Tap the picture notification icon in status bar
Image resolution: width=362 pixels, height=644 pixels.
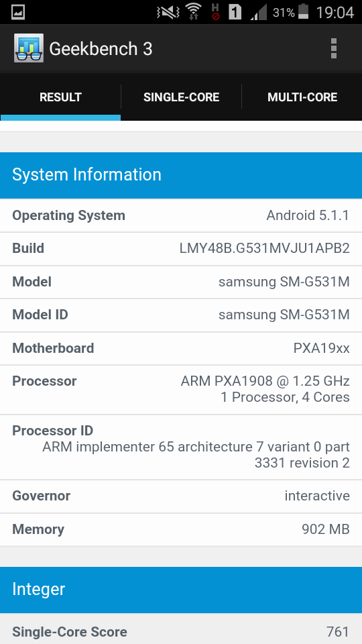pyautogui.click(x=18, y=12)
